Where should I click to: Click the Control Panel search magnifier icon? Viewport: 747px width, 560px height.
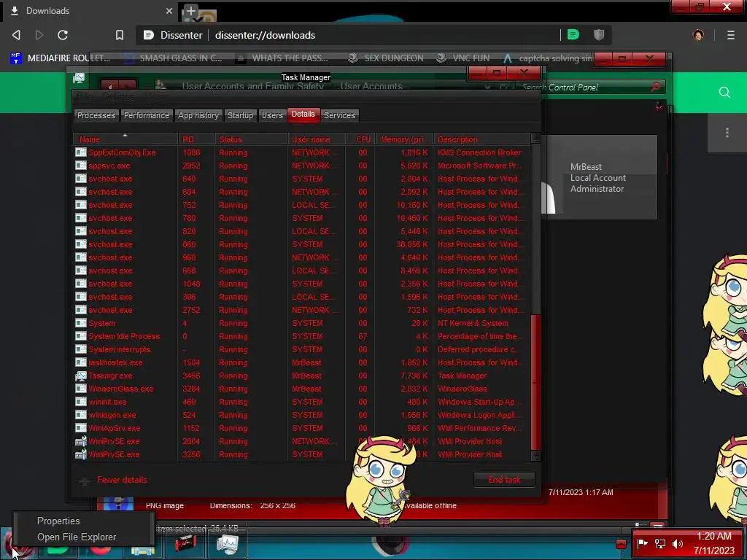[656, 87]
